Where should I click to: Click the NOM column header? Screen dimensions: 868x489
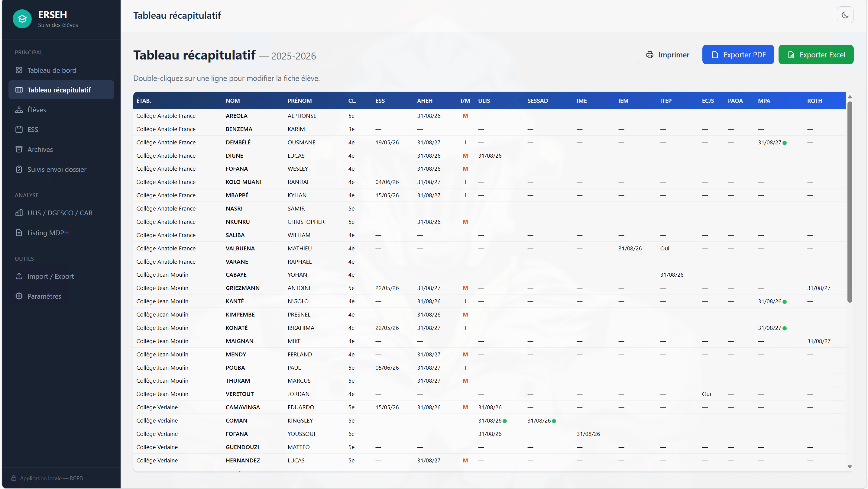pos(232,101)
